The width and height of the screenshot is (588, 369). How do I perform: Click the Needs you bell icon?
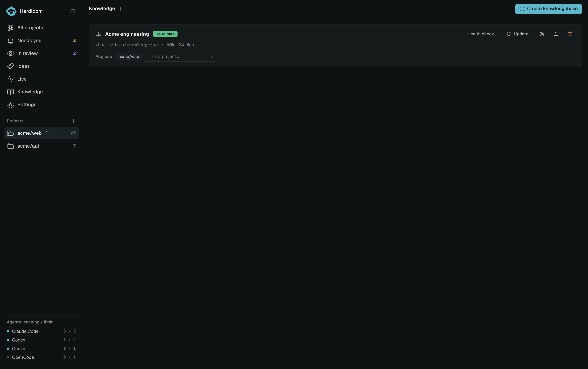tap(11, 40)
